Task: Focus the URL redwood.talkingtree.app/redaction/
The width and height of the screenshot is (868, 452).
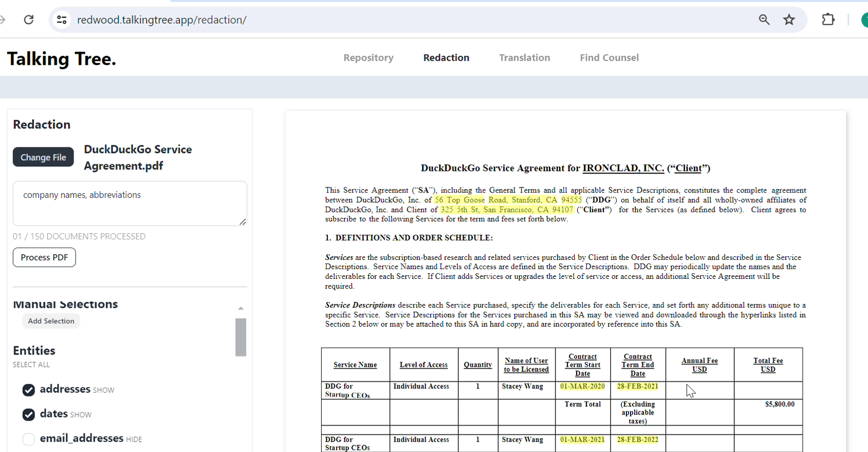Action: 162,20
